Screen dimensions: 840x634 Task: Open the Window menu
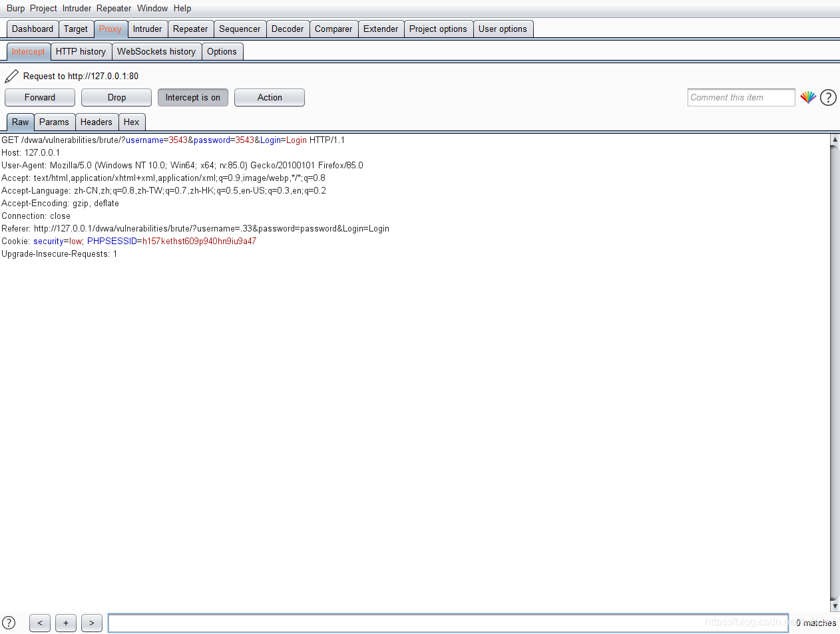click(x=152, y=9)
